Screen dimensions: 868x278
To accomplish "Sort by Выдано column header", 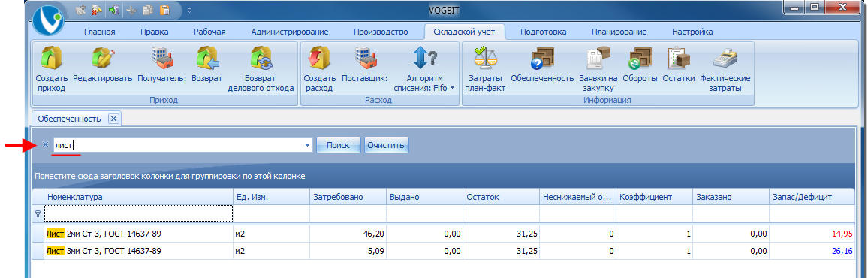I will coord(424,197).
